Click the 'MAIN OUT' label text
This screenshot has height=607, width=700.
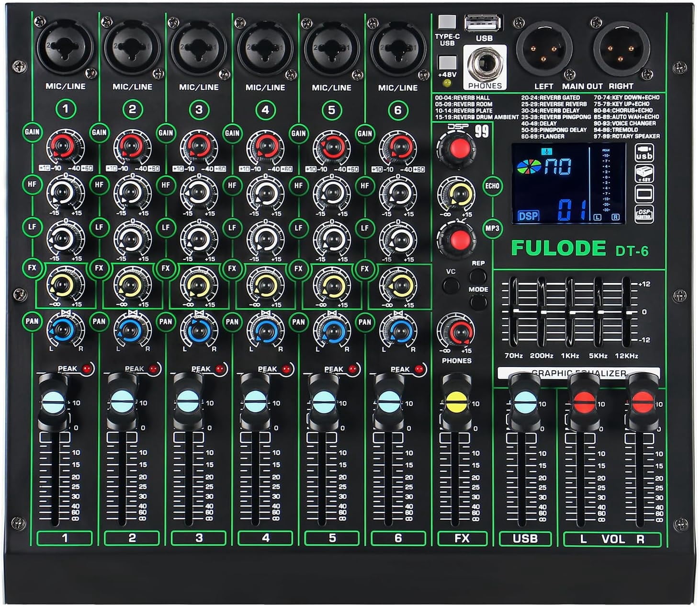pos(582,86)
